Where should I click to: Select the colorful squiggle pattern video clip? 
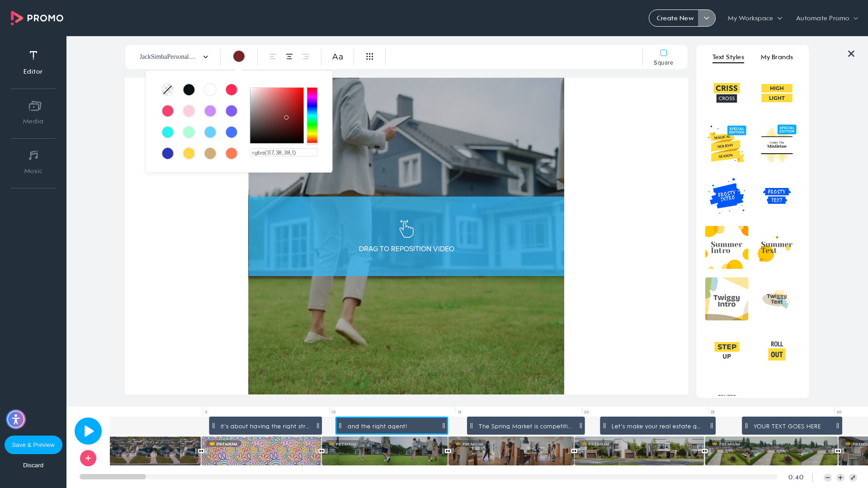pos(261,451)
